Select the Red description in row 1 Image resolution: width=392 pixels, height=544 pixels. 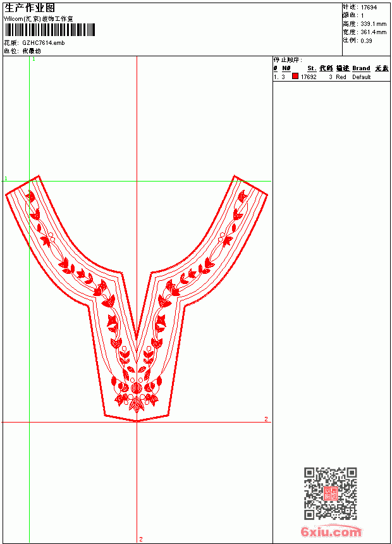coord(341,77)
